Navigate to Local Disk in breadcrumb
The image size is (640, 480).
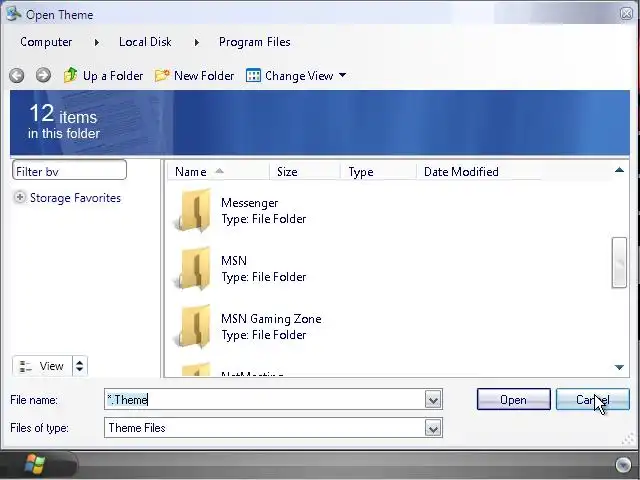click(145, 42)
